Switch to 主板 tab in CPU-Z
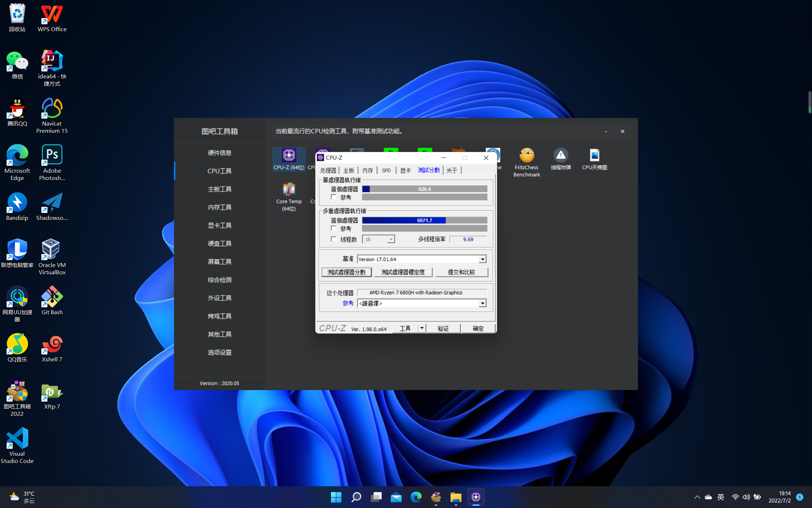Screen dimensions: 812x508 [x=349, y=171]
